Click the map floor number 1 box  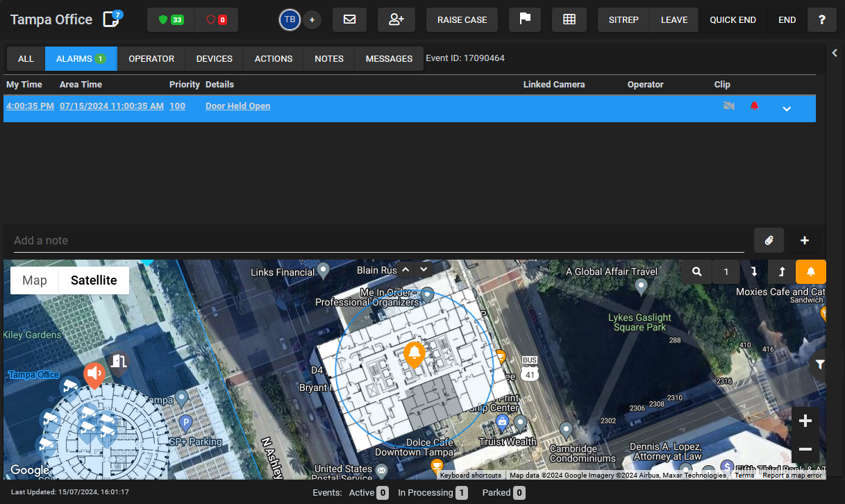point(726,271)
